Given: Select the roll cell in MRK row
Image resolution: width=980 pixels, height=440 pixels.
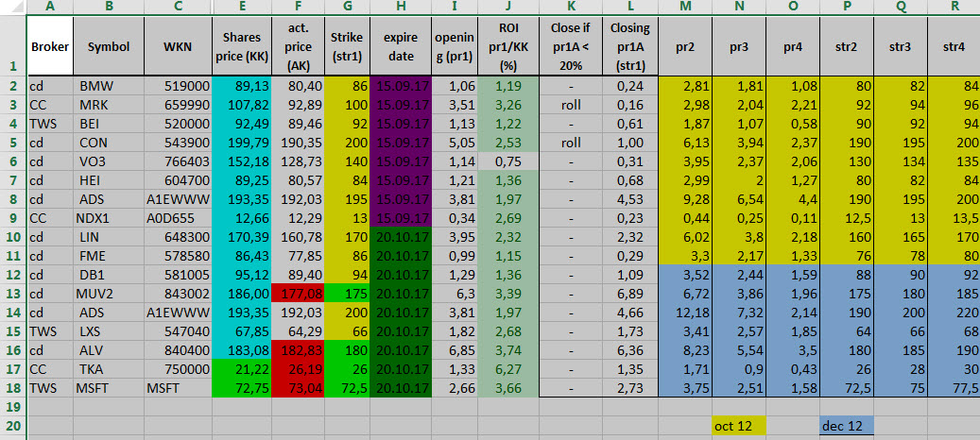Looking at the screenshot, I should [571, 105].
